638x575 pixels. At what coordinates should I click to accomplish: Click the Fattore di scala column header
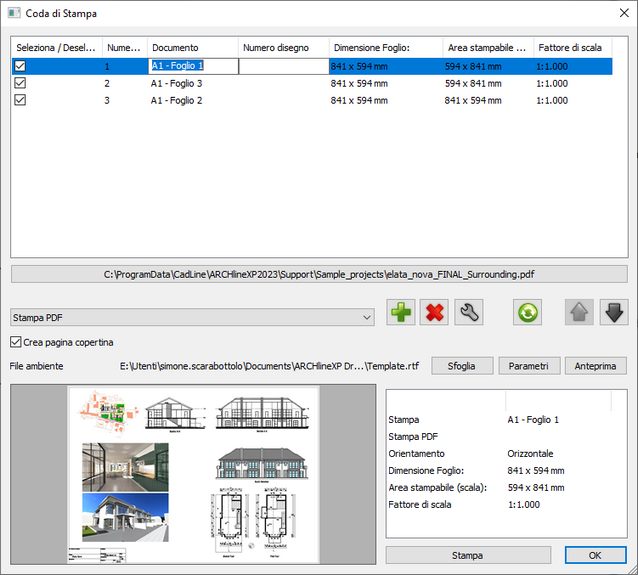coord(573,48)
